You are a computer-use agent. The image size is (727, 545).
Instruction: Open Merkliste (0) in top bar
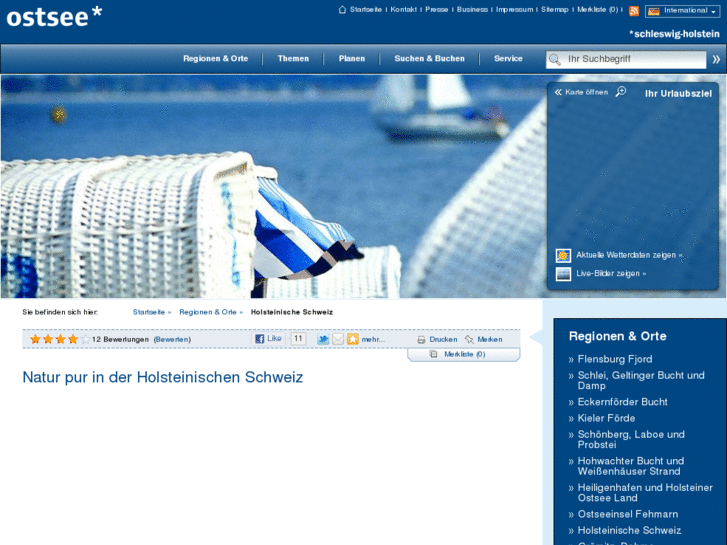[x=598, y=9]
